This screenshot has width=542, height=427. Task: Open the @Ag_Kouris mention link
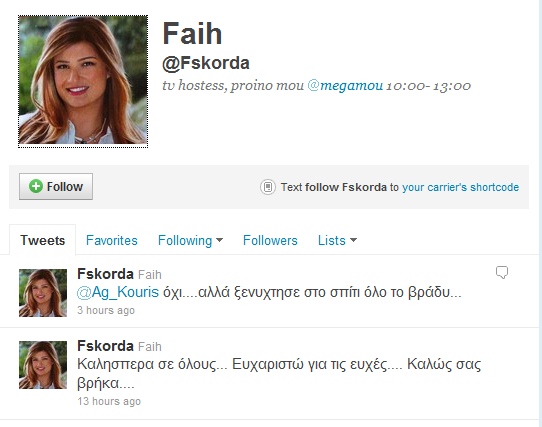118,292
